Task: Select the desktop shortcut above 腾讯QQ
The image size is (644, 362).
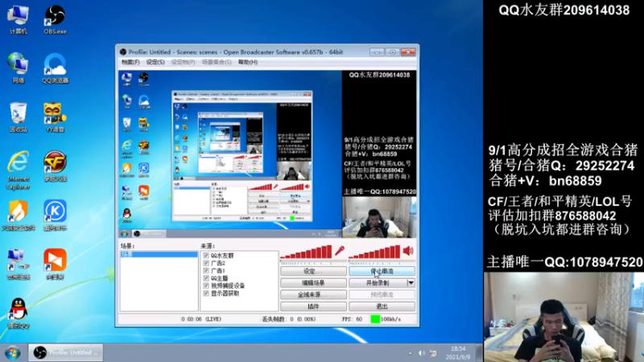Action: pos(18,265)
